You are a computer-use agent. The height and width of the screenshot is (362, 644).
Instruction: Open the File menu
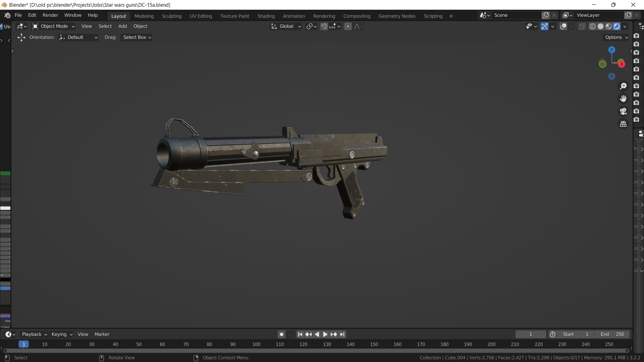(x=18, y=15)
